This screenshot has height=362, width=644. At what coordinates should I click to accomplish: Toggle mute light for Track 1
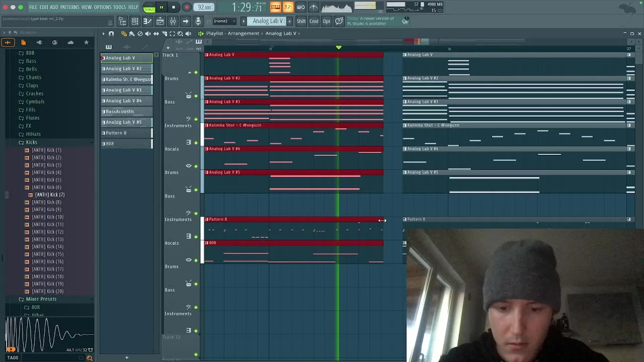196,72
